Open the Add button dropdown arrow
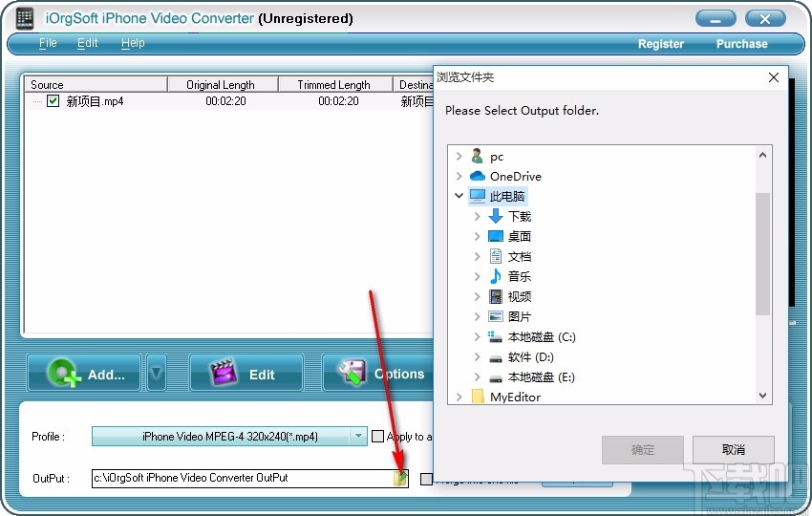812x516 pixels. point(156,373)
